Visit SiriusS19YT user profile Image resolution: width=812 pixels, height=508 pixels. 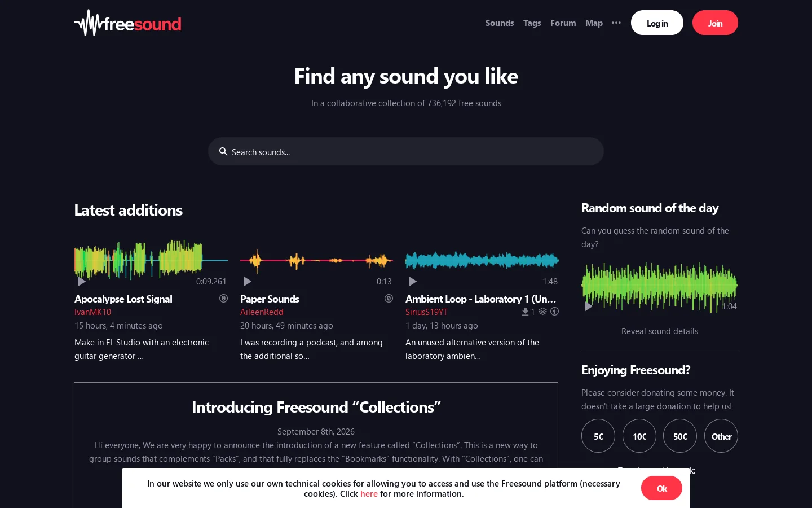[x=426, y=312]
